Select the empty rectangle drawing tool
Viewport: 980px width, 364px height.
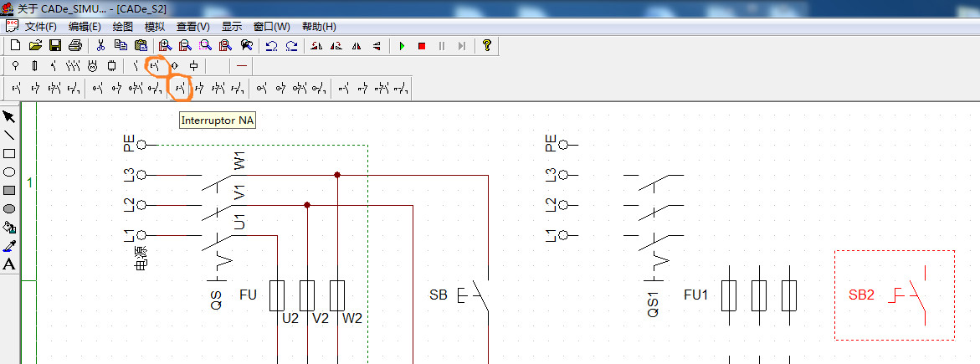[8, 154]
